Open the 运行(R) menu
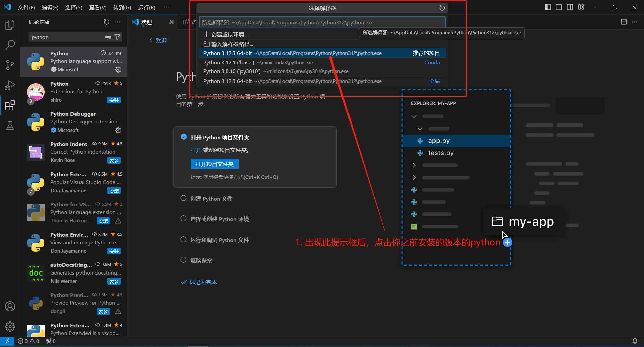This screenshot has width=644, height=347. coord(147,7)
